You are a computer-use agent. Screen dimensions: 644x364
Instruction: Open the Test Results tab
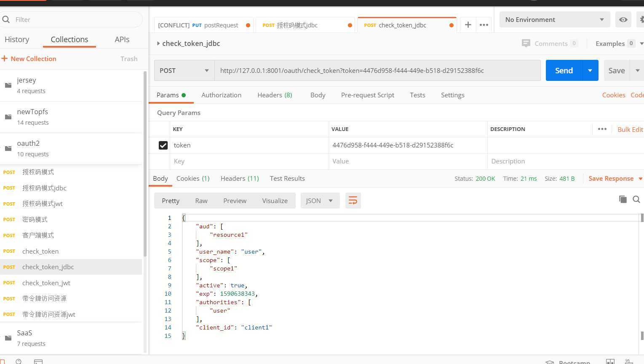(287, 179)
